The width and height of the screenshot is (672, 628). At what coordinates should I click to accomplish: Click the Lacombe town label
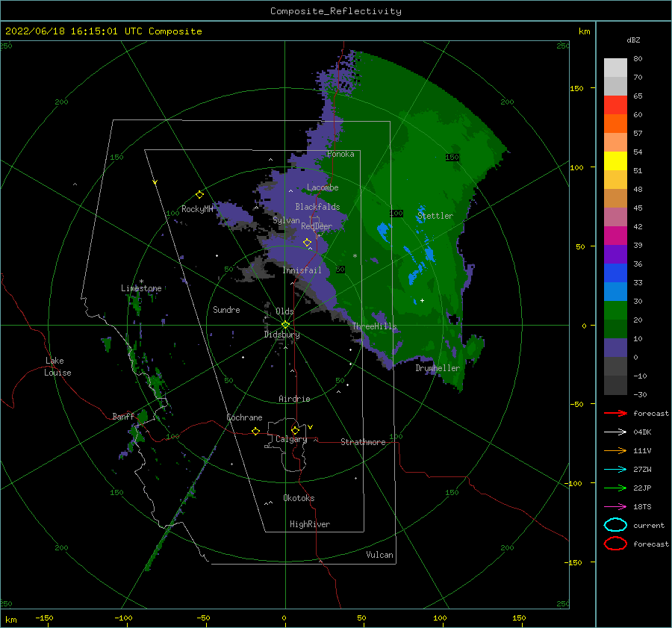(x=323, y=187)
